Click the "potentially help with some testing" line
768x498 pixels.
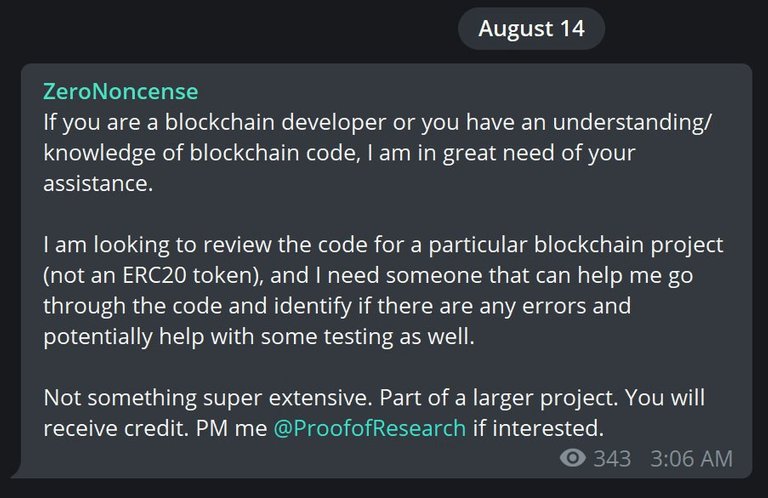[258, 337]
